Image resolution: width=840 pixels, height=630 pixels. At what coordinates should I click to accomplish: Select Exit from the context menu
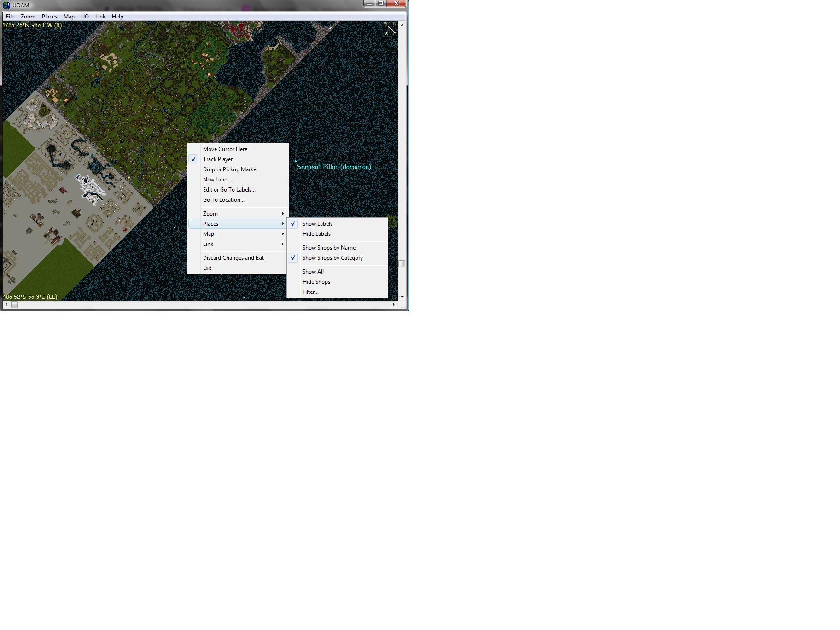(x=238, y=268)
